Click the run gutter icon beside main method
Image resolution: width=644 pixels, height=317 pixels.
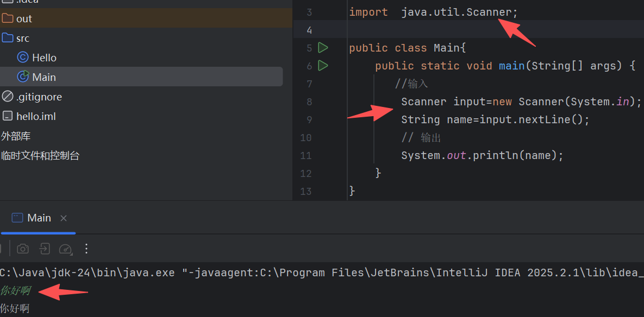(323, 66)
